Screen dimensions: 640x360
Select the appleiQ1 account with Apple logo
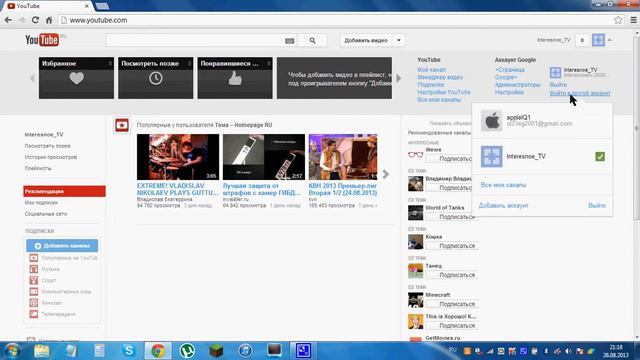pos(542,120)
